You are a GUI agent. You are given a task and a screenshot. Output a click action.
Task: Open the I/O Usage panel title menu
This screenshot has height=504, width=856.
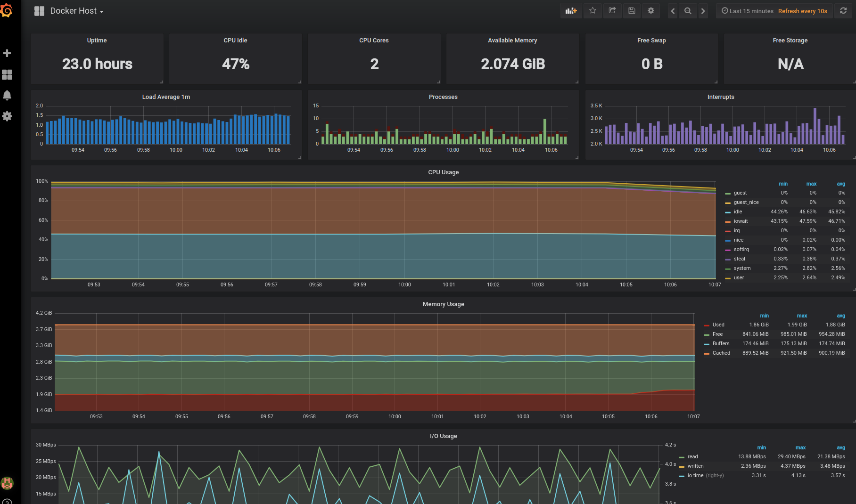[x=443, y=436]
